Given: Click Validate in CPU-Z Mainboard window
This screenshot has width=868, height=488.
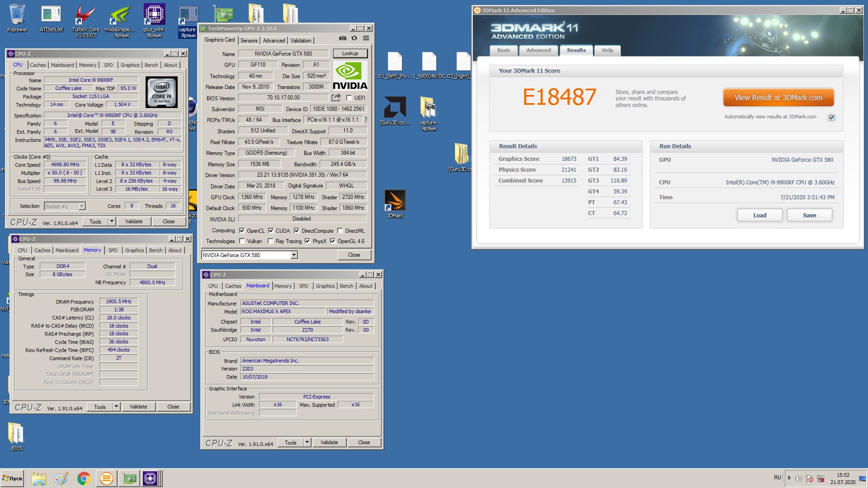Looking at the screenshot, I should coord(329,442).
